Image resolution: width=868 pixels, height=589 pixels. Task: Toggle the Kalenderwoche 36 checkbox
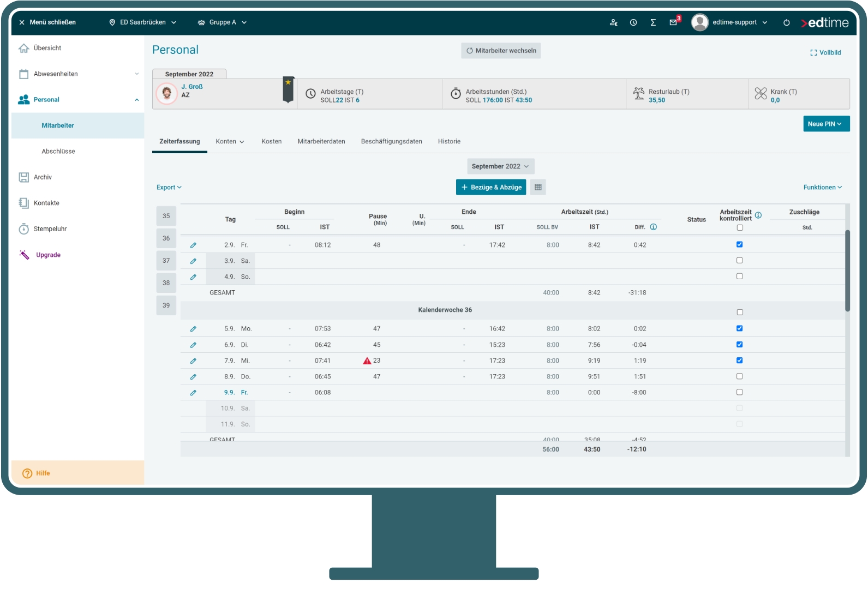(x=740, y=312)
